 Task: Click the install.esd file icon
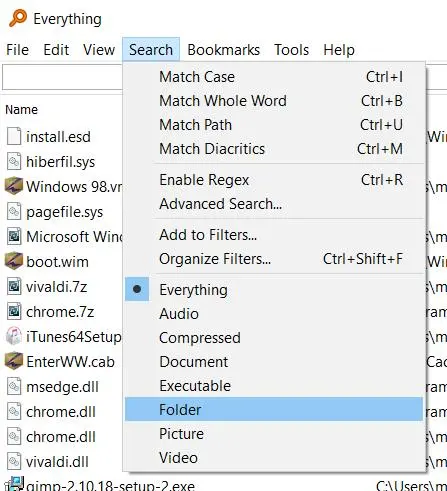(x=14, y=136)
